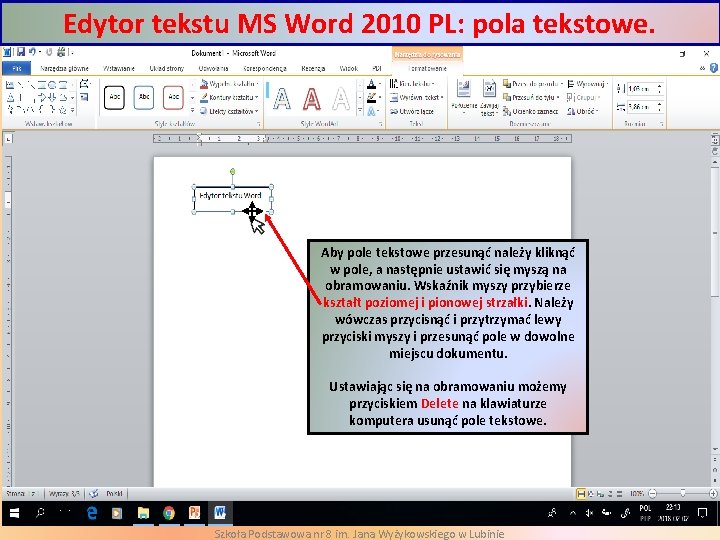Undo the last action in Quick Access toolbar

(x=32, y=52)
